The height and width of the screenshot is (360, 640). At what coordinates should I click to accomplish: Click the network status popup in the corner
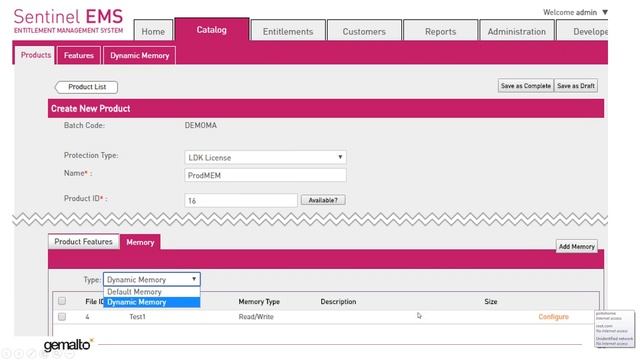[x=614, y=329]
